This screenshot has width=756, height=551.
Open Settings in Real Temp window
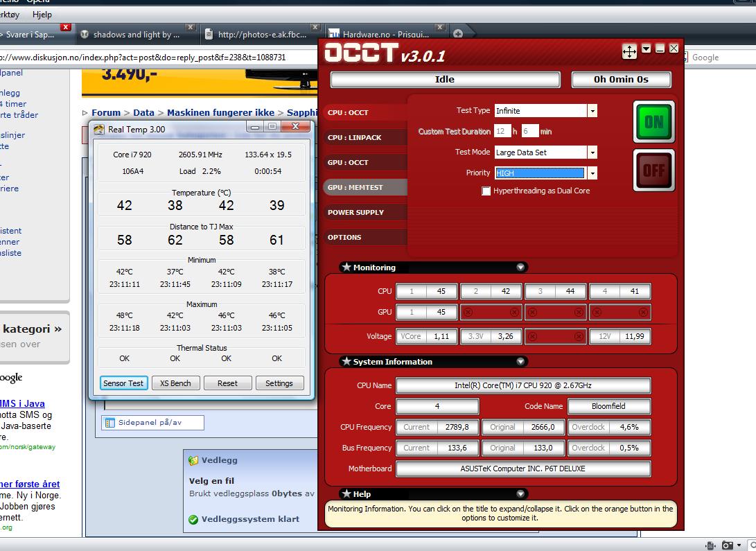[x=279, y=383]
